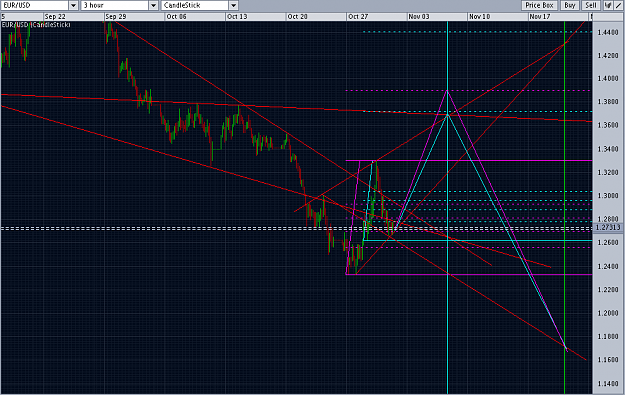This screenshot has width=625, height=395.
Task: Click the 1.2400 price axis label
Action: pos(608,266)
